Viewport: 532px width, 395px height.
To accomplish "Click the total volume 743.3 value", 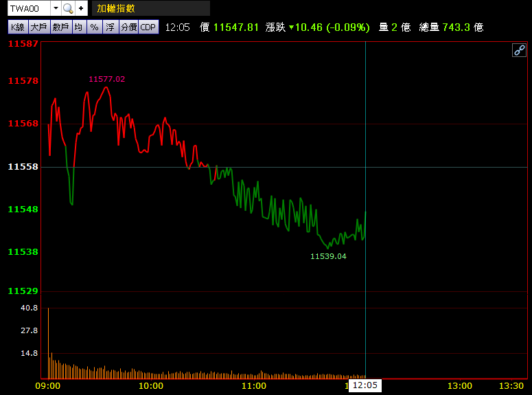I will point(457,27).
